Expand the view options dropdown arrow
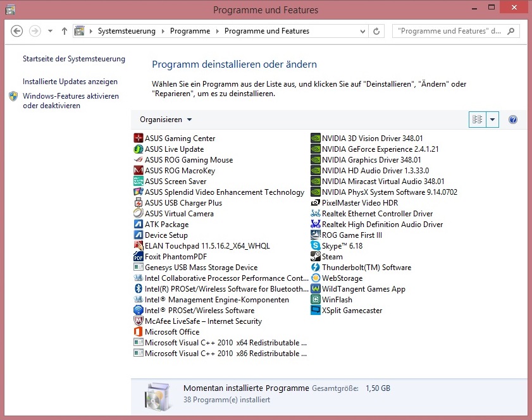This screenshot has width=532, height=420. 492,120
